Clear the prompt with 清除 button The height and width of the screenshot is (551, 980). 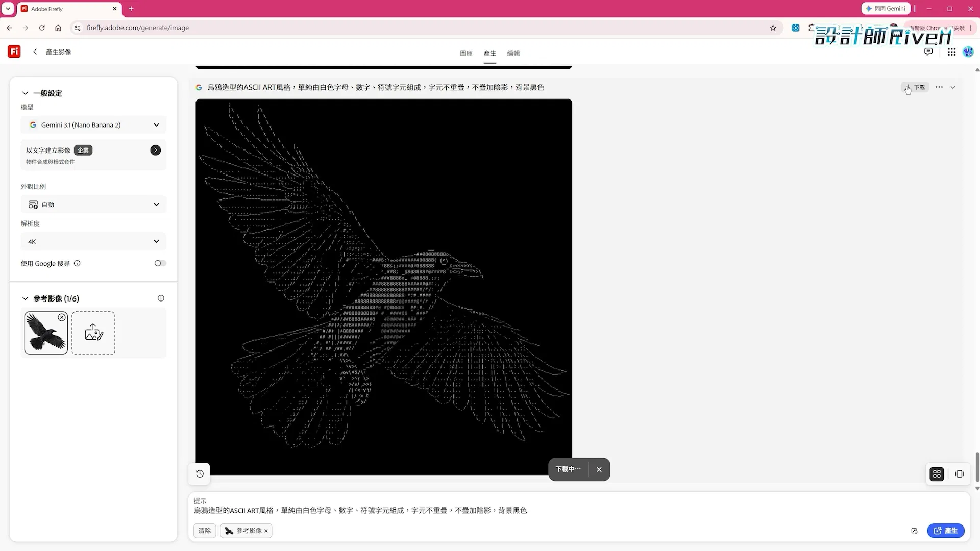[205, 531]
